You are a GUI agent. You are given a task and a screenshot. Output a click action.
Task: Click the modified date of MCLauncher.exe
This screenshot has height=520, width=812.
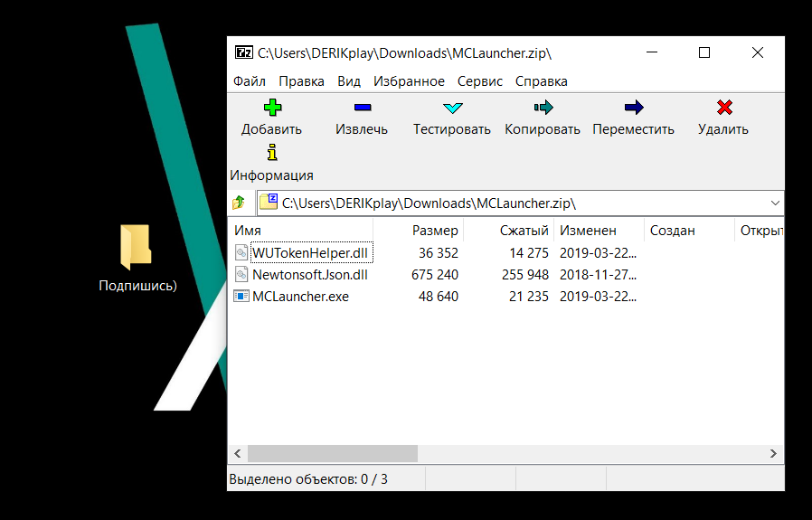coord(598,297)
